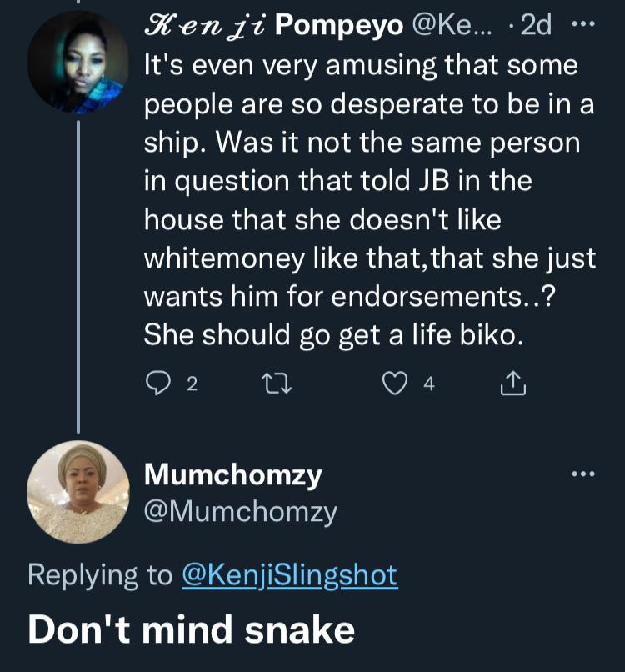Click the Mumchomzy display name
Screen dimensions: 625x672
pyautogui.click(x=233, y=475)
